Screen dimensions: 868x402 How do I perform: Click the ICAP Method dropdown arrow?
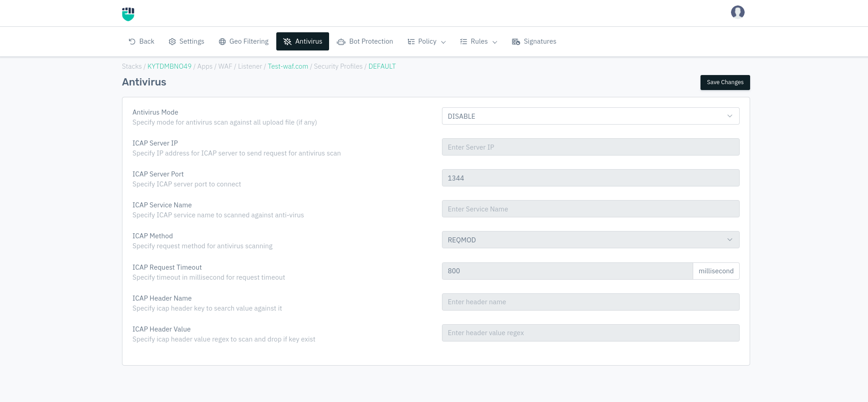[730, 240]
